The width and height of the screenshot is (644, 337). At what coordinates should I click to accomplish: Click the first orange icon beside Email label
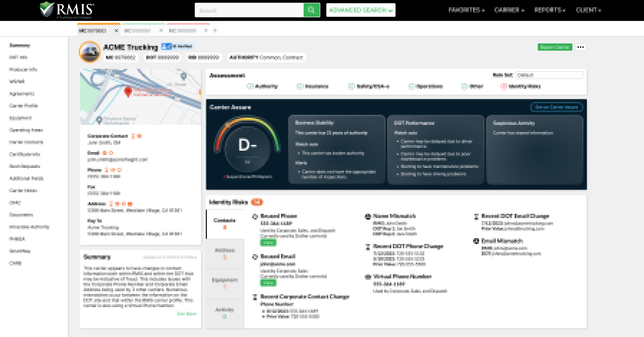click(105, 153)
